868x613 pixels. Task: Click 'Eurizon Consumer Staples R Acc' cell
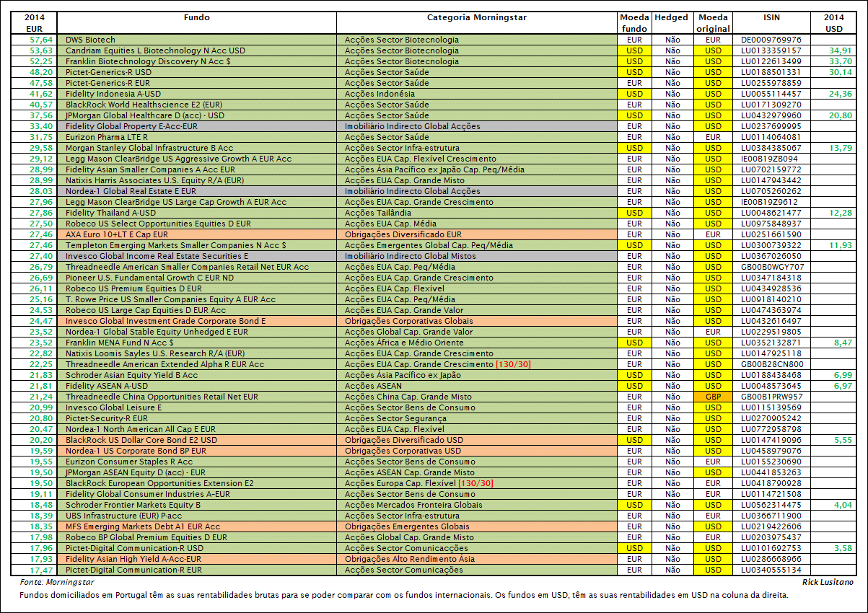(197, 462)
